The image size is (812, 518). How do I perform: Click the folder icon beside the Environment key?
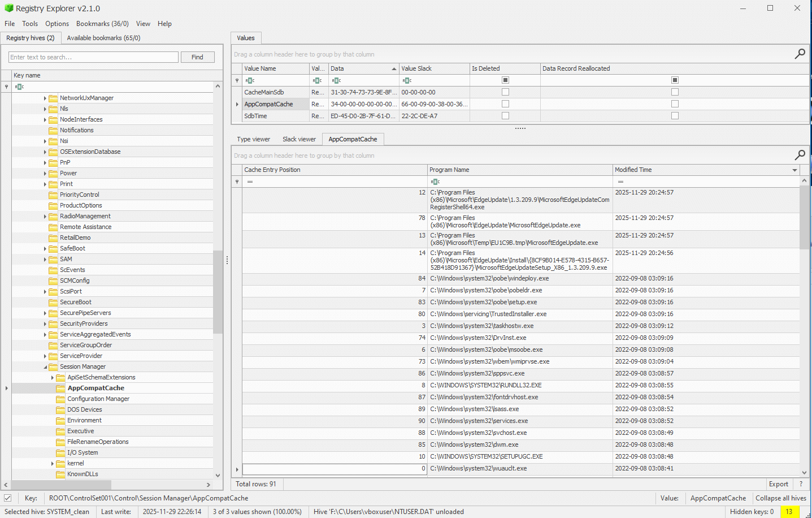60,420
